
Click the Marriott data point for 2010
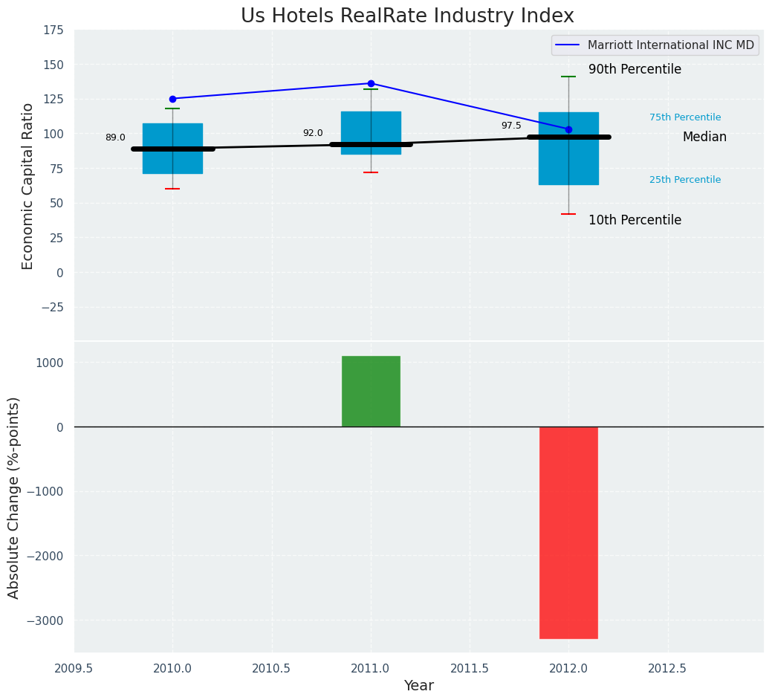pos(172,99)
